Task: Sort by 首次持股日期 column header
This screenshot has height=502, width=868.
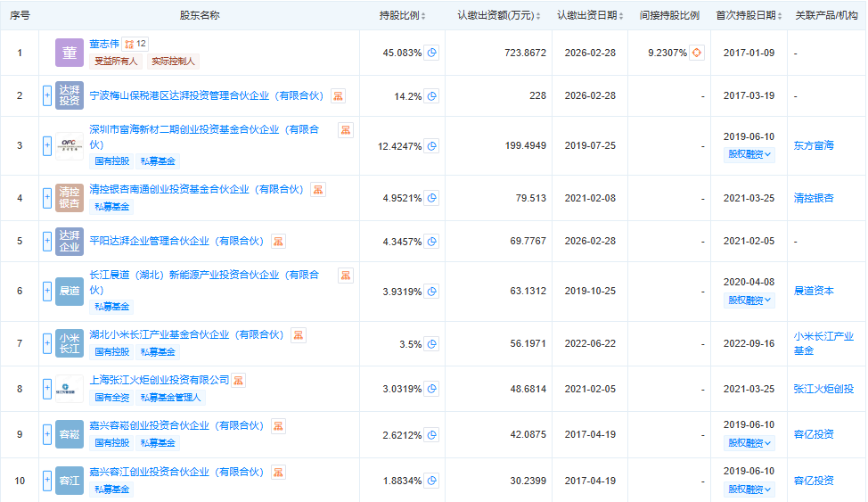Action: 749,15
